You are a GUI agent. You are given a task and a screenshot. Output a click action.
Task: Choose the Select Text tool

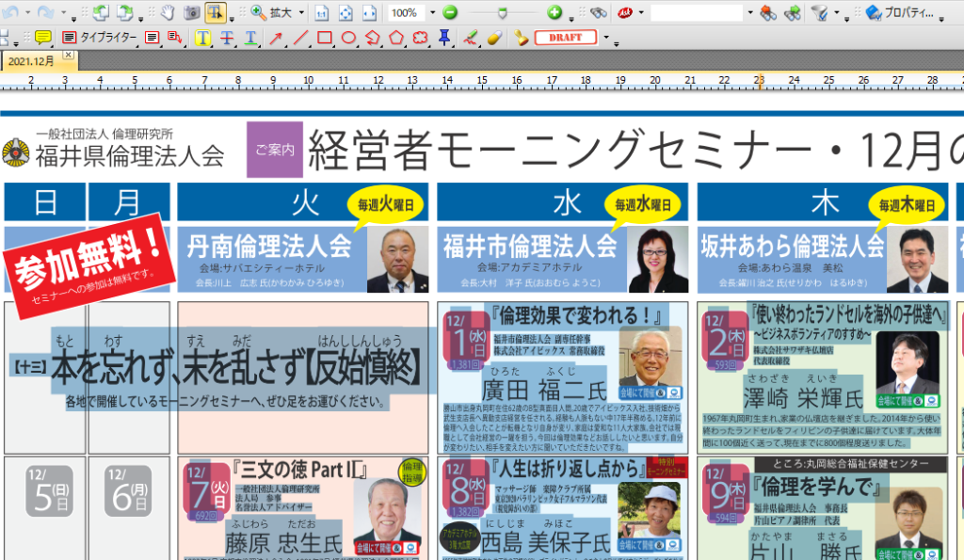(x=215, y=12)
